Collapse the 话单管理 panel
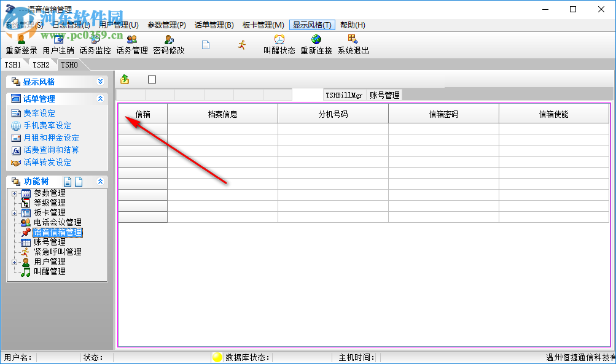 [x=99, y=98]
